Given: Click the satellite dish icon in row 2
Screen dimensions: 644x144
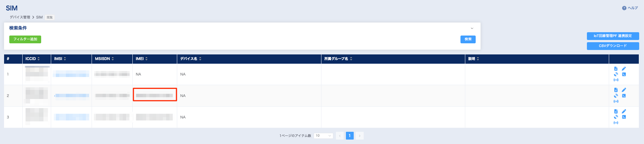Looking at the screenshot, I should [616, 96].
